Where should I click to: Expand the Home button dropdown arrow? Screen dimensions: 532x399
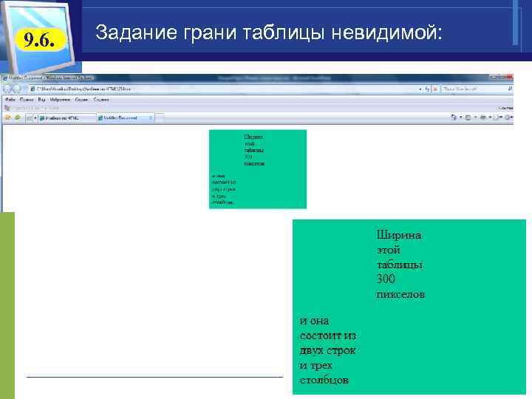(x=460, y=117)
